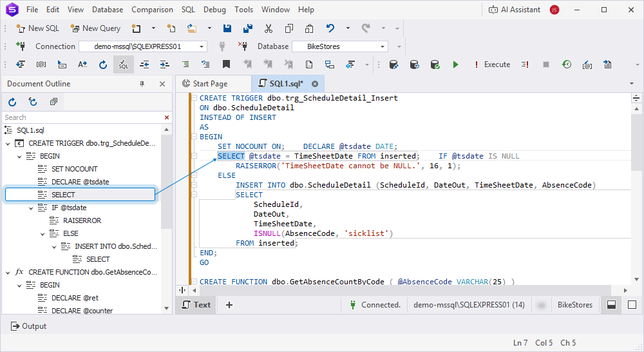Refresh the Document Outline panel

(x=12, y=102)
